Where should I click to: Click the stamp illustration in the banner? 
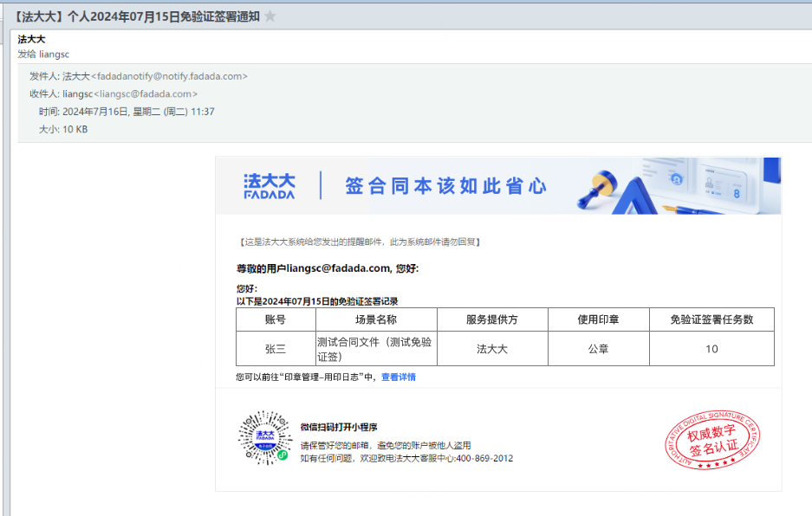click(598, 190)
